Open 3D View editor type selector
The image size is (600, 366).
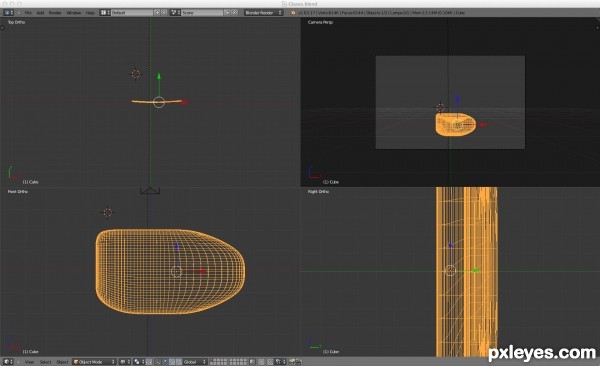pos(8,362)
